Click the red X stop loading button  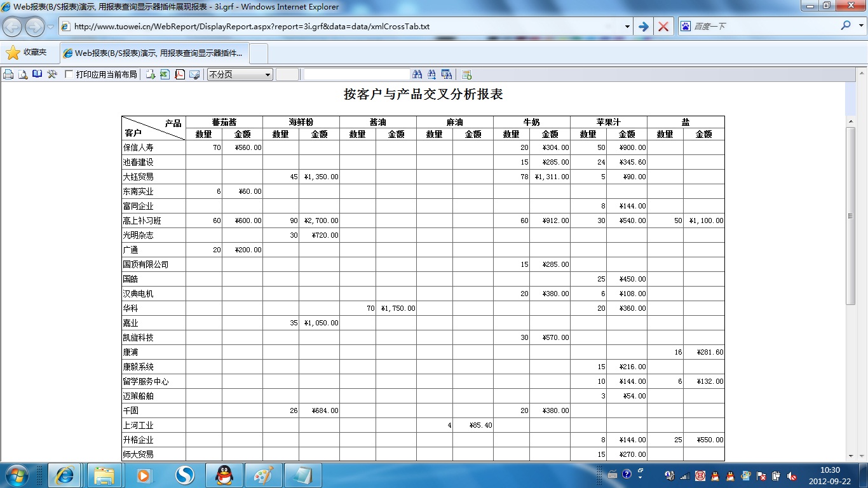[663, 27]
